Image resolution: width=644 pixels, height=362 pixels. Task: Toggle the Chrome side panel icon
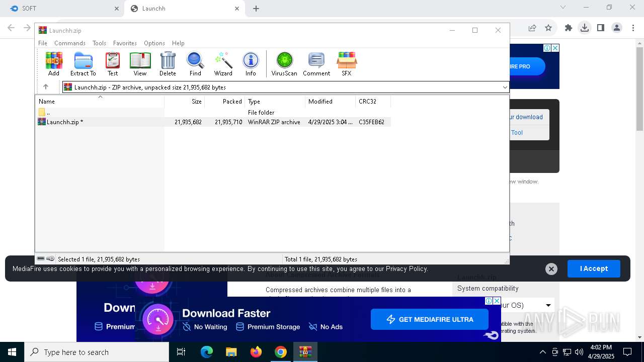click(601, 28)
